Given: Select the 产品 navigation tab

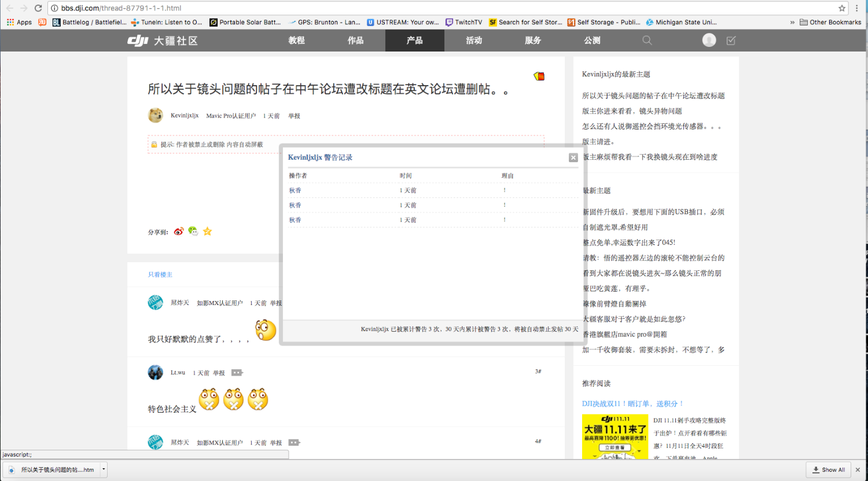Looking at the screenshot, I should [x=415, y=41].
